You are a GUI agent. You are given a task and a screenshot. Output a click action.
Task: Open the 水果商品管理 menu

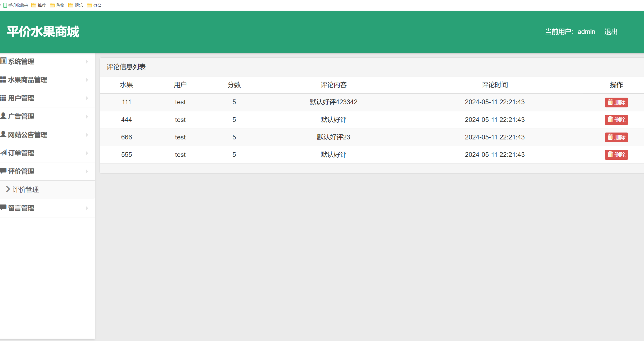point(28,80)
